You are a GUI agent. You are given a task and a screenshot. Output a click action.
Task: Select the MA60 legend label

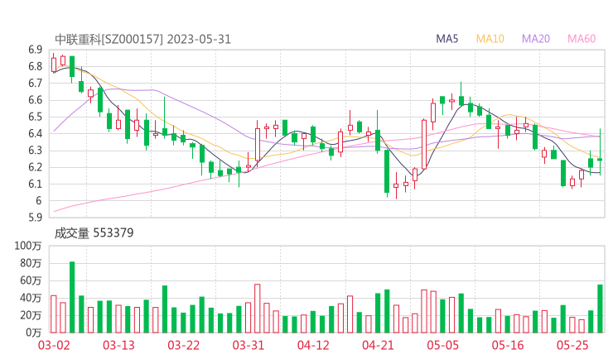(582, 39)
